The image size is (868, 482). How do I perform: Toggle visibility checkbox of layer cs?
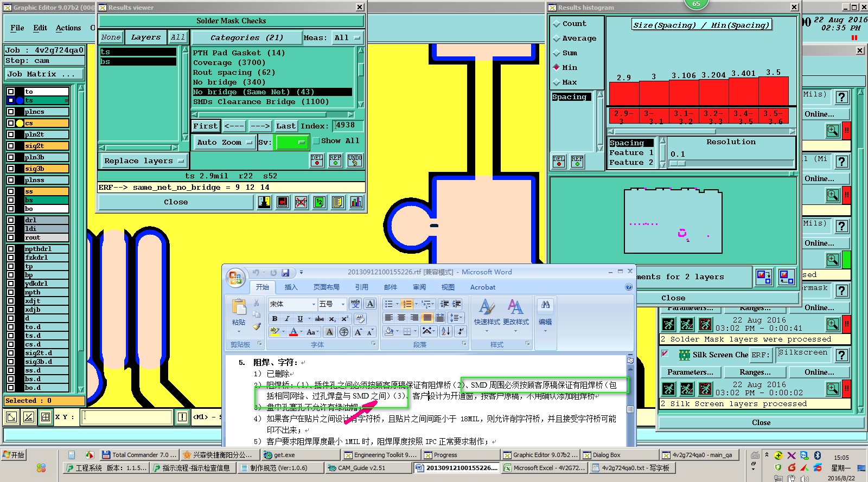coord(11,123)
